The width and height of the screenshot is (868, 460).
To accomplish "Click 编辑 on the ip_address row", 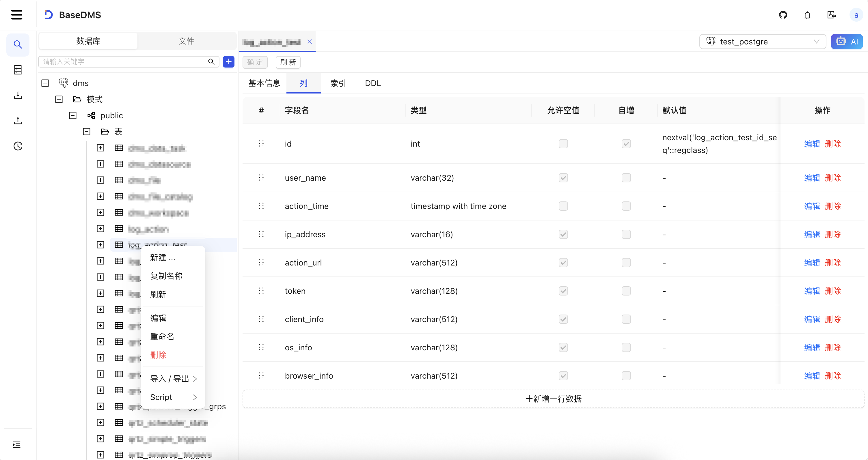I will coord(812,234).
